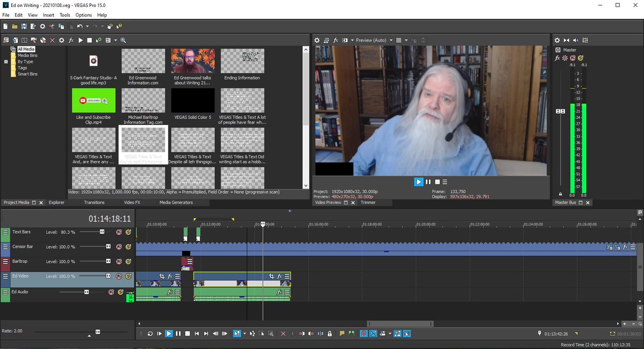Viewport: 644px width, 349px height.
Task: Stop media preview in Project Media toolbar
Action: click(x=90, y=40)
